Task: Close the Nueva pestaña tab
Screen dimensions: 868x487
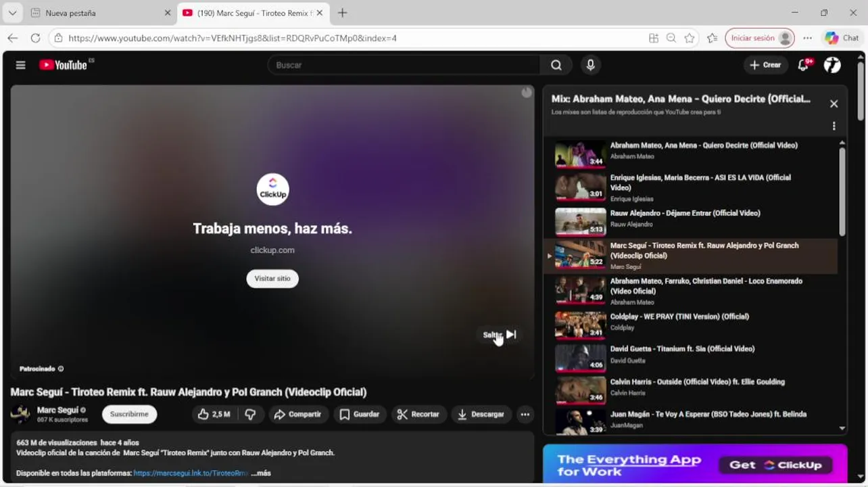Action: 167,13
